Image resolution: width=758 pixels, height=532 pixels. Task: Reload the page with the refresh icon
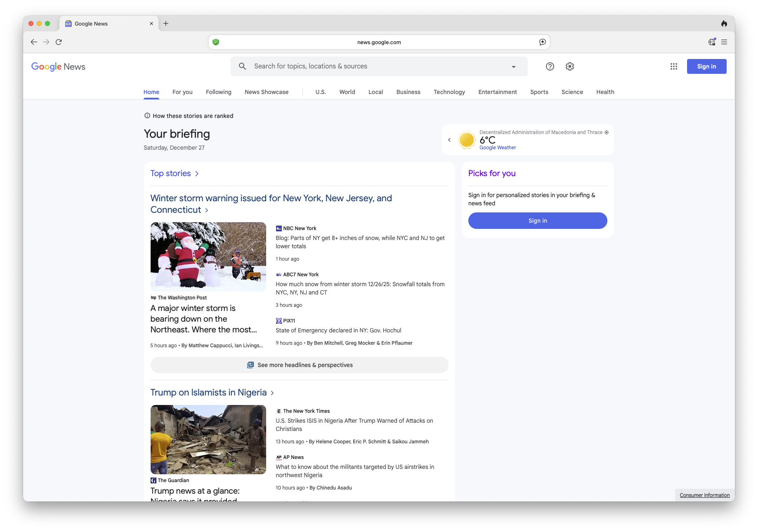[x=59, y=42]
